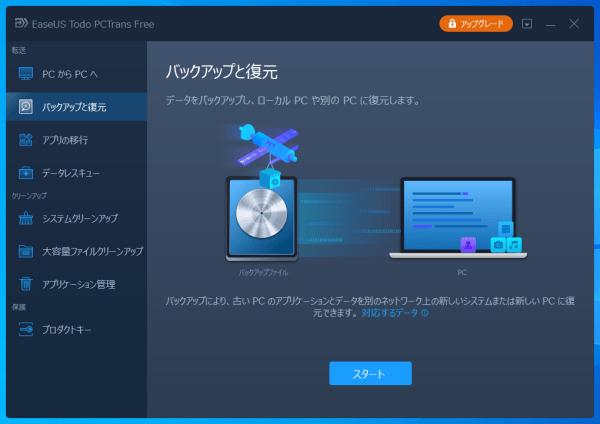Open データレスキュー from sidebar
Screen dimensions: 600x424
coord(77,173)
